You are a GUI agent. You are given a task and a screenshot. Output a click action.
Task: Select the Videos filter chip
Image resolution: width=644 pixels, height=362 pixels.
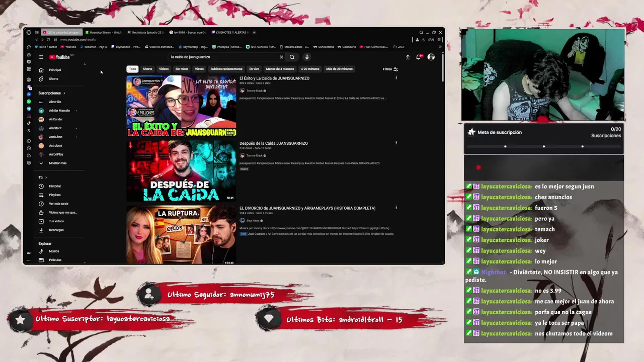tap(164, 69)
